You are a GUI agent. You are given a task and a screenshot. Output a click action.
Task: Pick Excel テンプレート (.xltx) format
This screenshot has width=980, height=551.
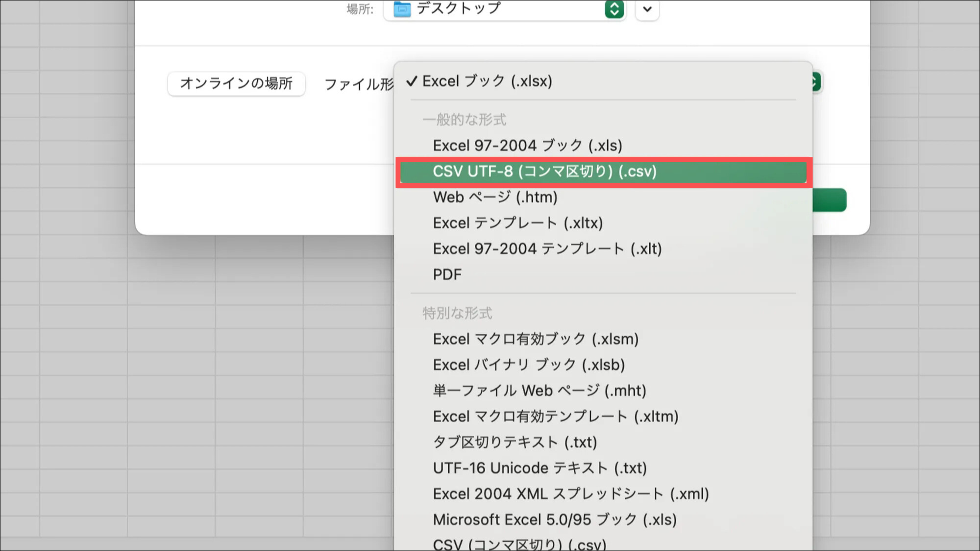517,223
